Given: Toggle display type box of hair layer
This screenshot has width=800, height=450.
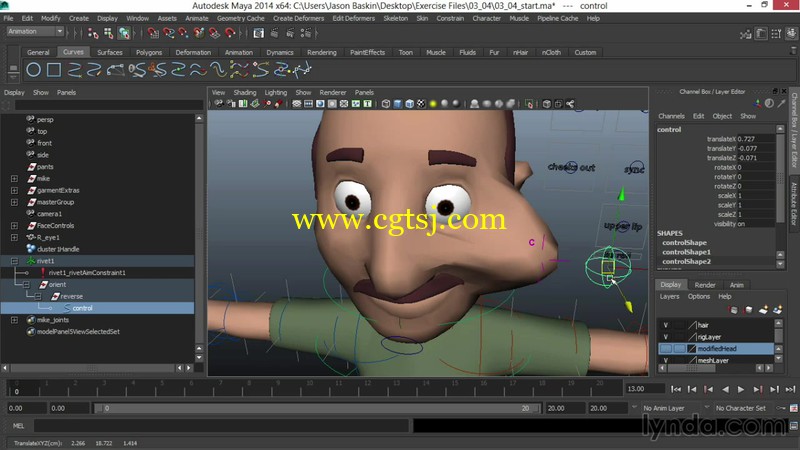Looking at the screenshot, I should pyautogui.click(x=679, y=325).
